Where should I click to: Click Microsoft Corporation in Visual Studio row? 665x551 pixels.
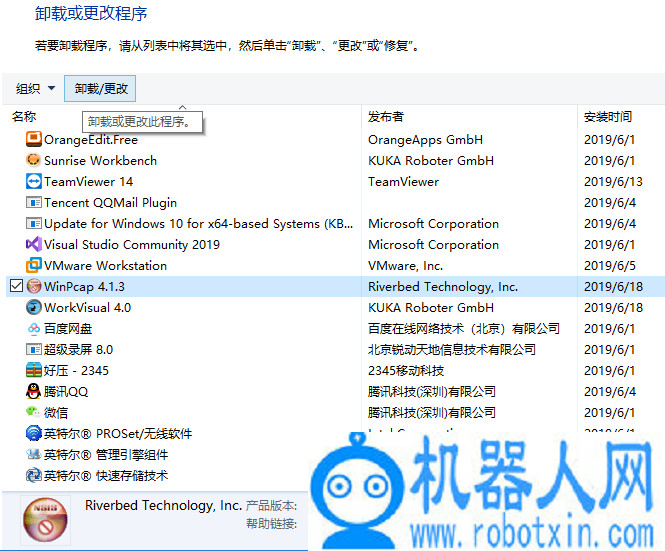433,244
